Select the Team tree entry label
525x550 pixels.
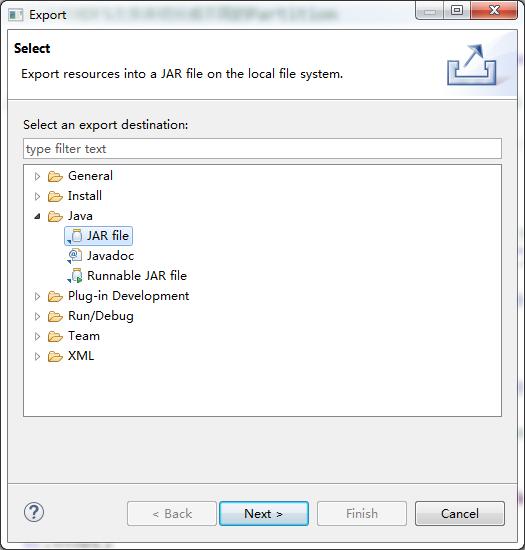pos(84,336)
